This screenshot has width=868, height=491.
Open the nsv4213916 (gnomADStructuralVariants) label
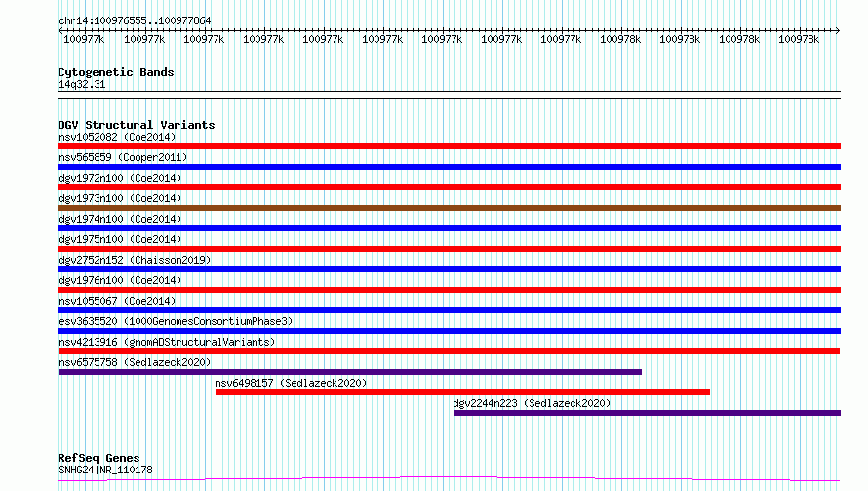(167, 342)
